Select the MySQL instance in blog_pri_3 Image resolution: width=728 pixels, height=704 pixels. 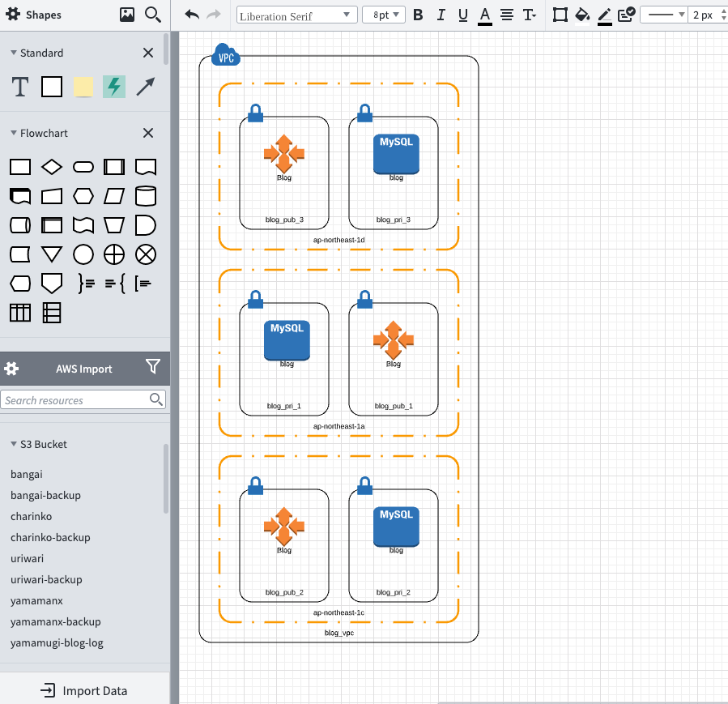pos(396,154)
